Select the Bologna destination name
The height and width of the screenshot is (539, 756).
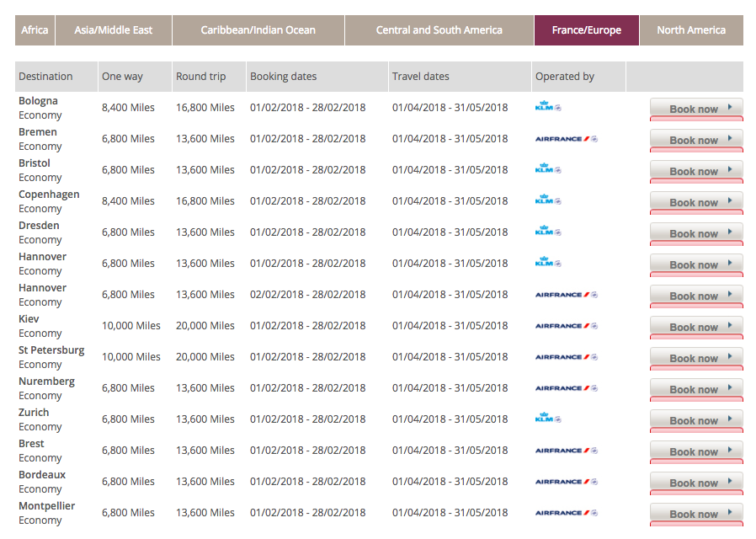click(x=38, y=101)
